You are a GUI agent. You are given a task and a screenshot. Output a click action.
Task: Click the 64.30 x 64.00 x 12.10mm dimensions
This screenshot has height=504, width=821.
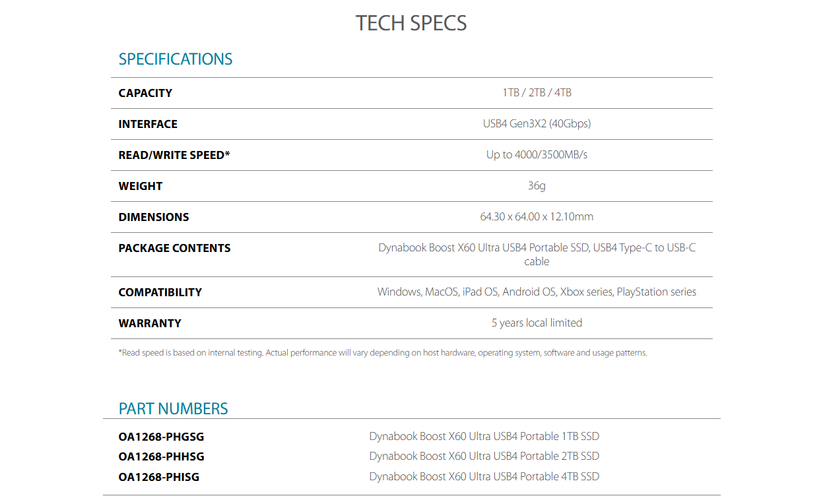click(x=537, y=217)
